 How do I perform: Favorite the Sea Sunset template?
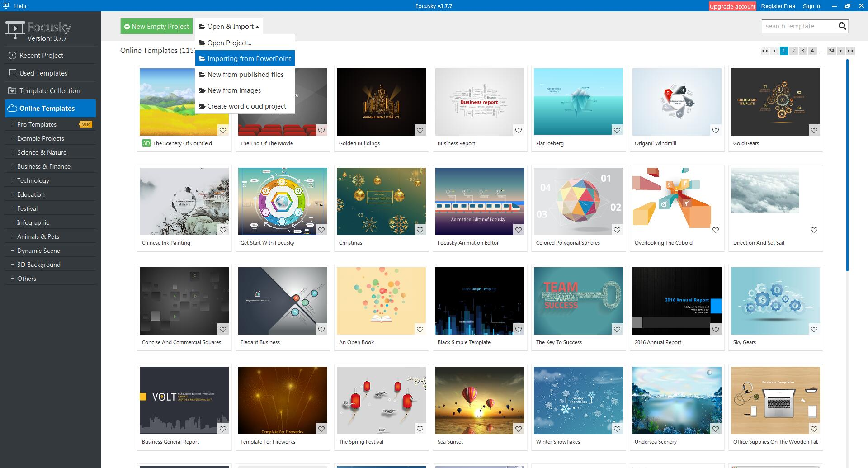pos(519,429)
